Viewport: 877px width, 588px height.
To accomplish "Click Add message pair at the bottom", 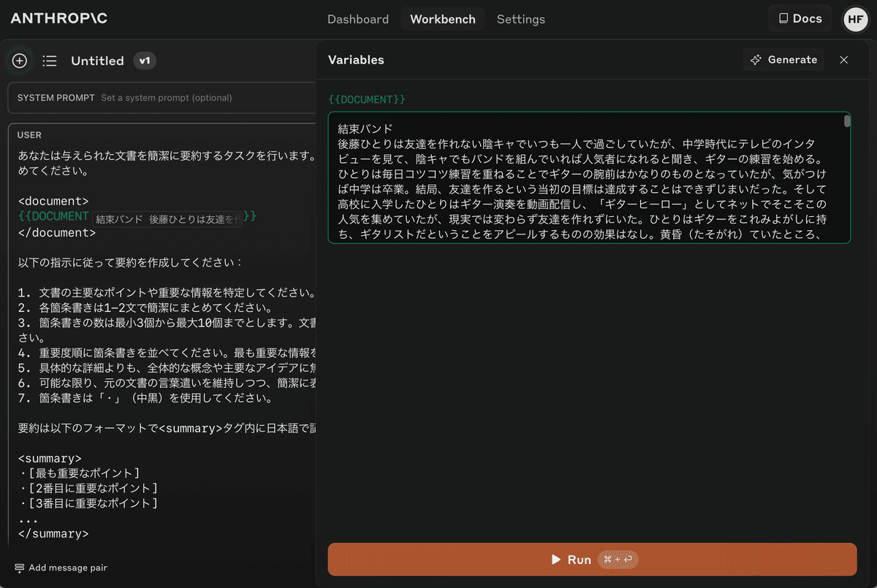I will (61, 568).
